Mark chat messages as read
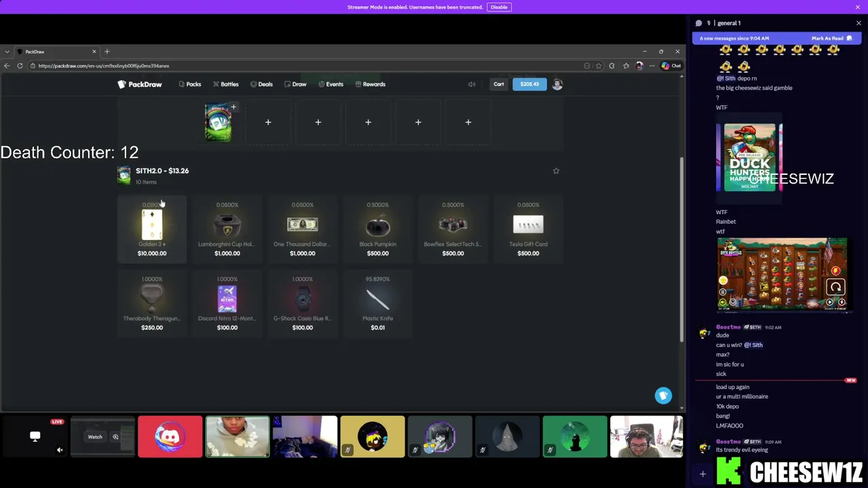The width and height of the screenshot is (868, 488). 831,38
